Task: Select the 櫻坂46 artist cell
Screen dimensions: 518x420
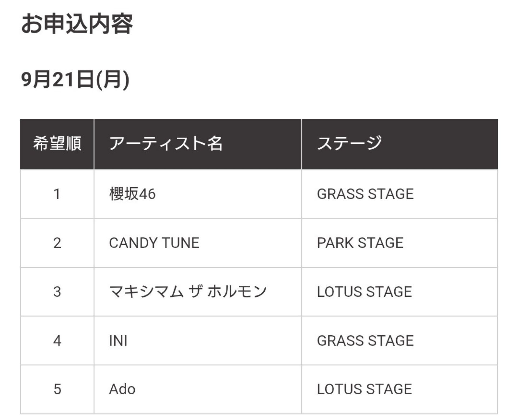Action: point(198,194)
